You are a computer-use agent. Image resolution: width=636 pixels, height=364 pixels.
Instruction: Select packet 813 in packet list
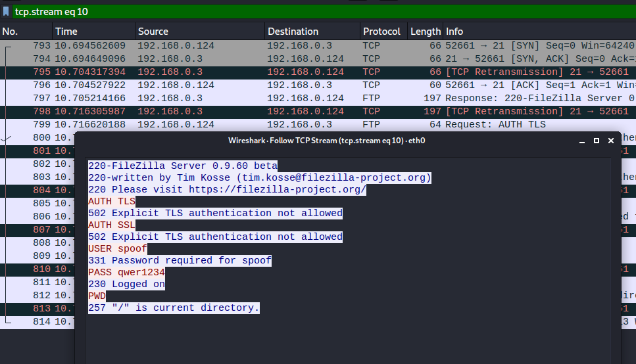(37, 308)
